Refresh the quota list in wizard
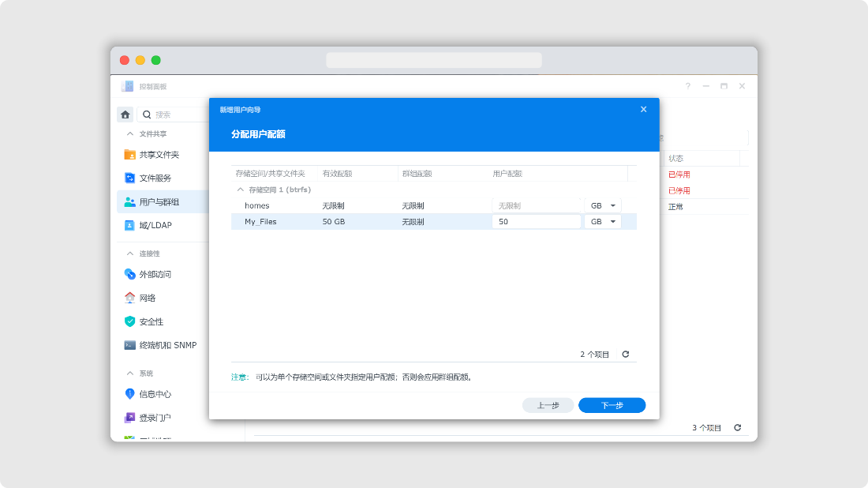The image size is (868, 488). pyautogui.click(x=626, y=355)
